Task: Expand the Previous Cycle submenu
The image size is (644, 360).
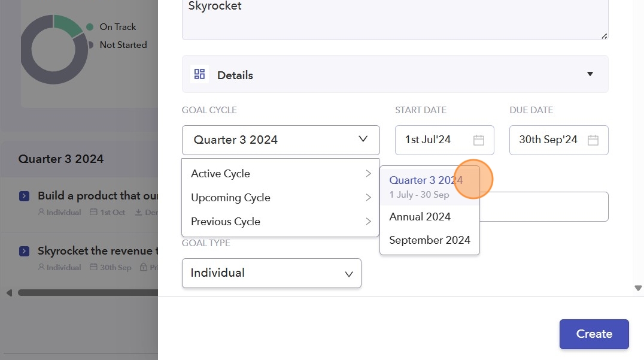Action: (x=280, y=222)
